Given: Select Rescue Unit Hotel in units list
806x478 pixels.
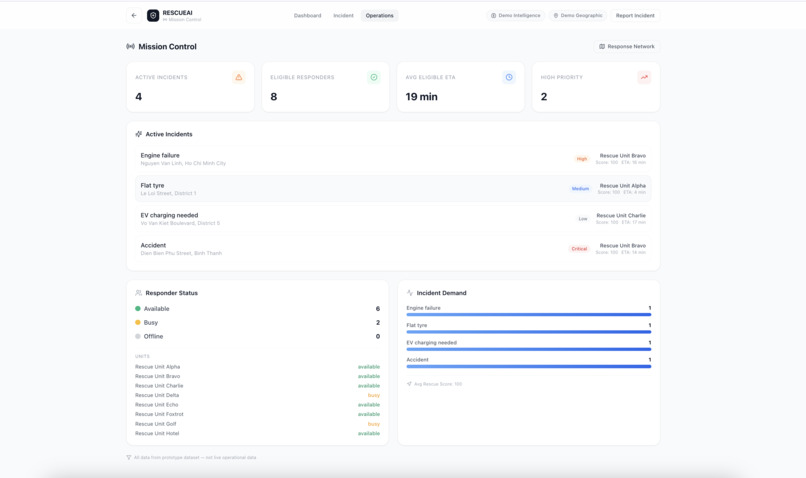Looking at the screenshot, I should [157, 433].
